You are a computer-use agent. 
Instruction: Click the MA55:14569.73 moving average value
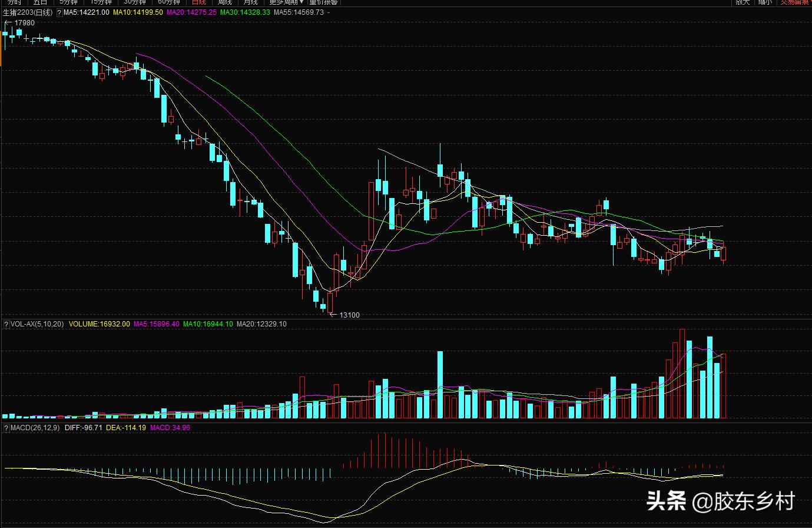coord(299,12)
